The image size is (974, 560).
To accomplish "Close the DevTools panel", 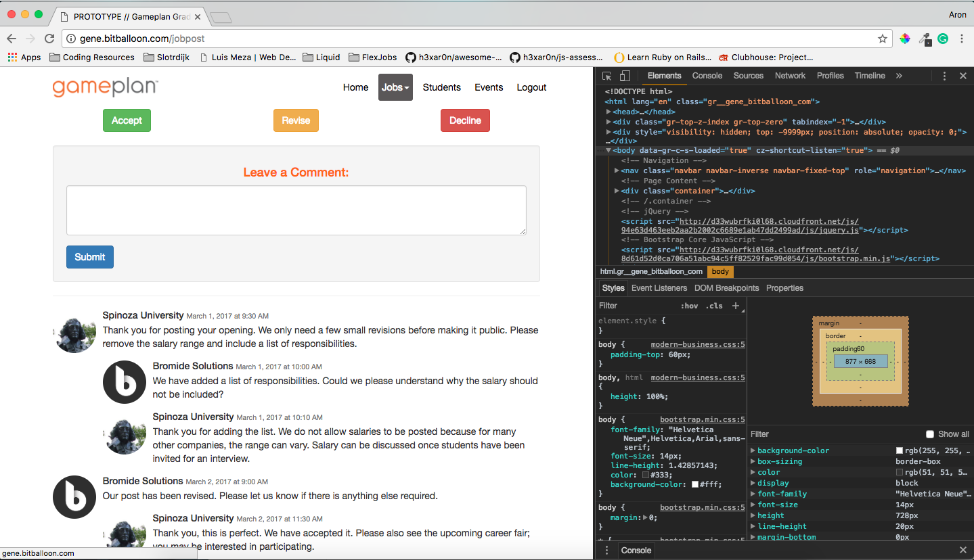I will 963,76.
